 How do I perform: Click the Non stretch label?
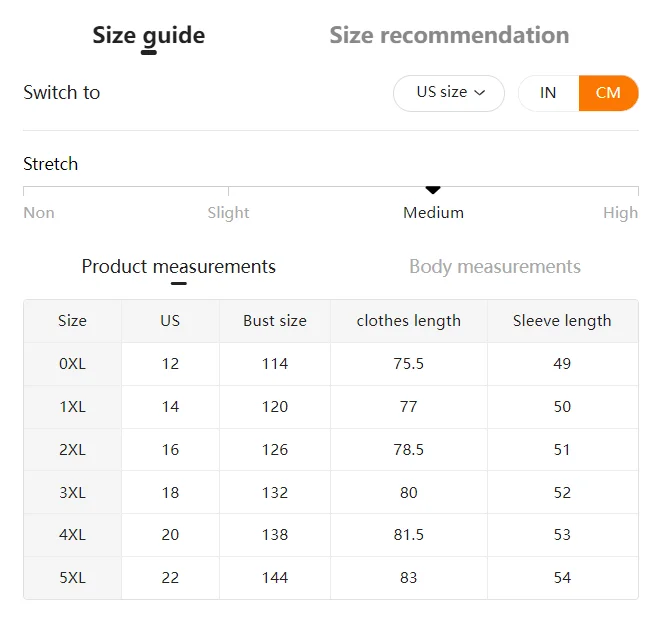39,212
